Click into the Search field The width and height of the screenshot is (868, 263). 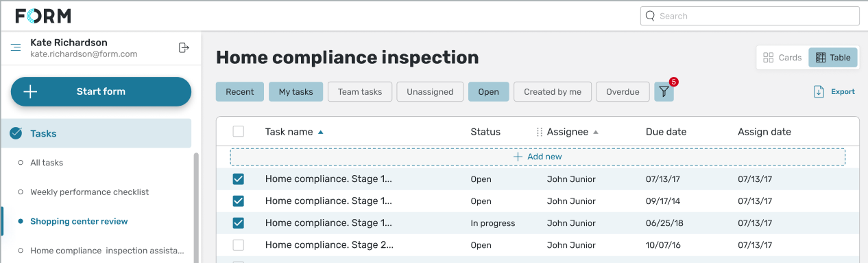749,16
